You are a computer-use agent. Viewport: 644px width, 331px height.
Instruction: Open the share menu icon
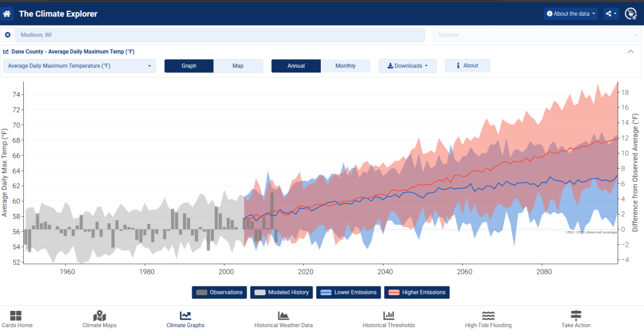[x=611, y=13]
